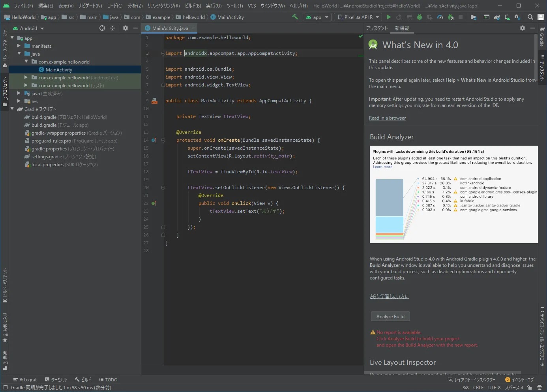Open AVD Manager from the toolbar

507,17
